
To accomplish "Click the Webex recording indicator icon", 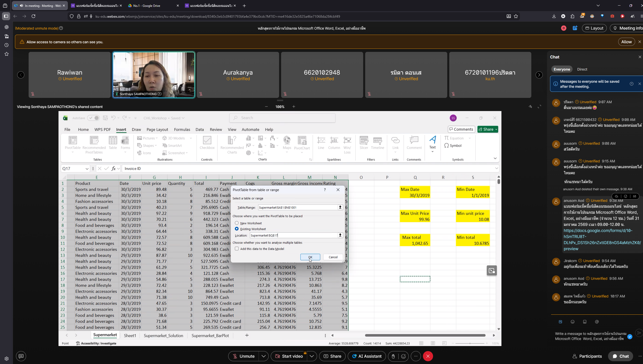I will (x=563, y=28).
